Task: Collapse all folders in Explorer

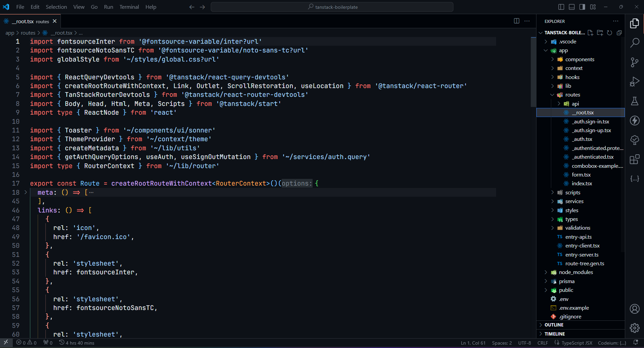Action: (619, 33)
